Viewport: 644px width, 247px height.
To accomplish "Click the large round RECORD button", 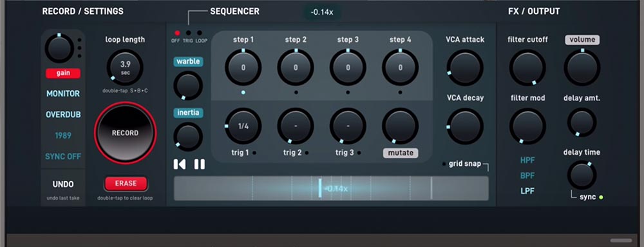I will tap(126, 133).
